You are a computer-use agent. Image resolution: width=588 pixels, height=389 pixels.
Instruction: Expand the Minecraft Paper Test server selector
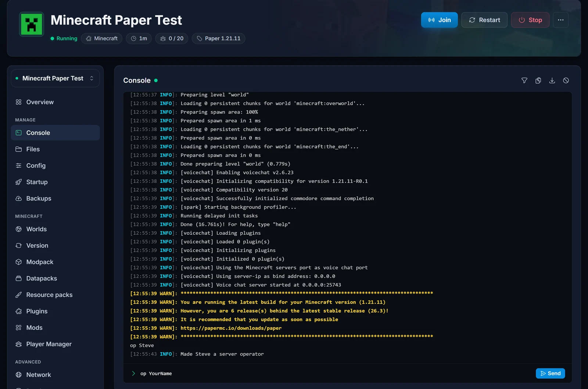pyautogui.click(x=55, y=78)
